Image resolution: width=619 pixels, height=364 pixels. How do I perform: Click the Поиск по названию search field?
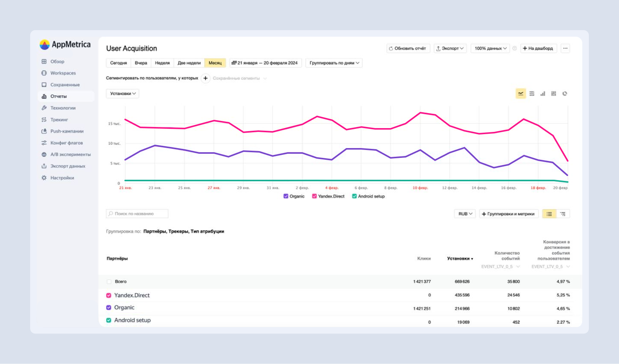(x=137, y=214)
